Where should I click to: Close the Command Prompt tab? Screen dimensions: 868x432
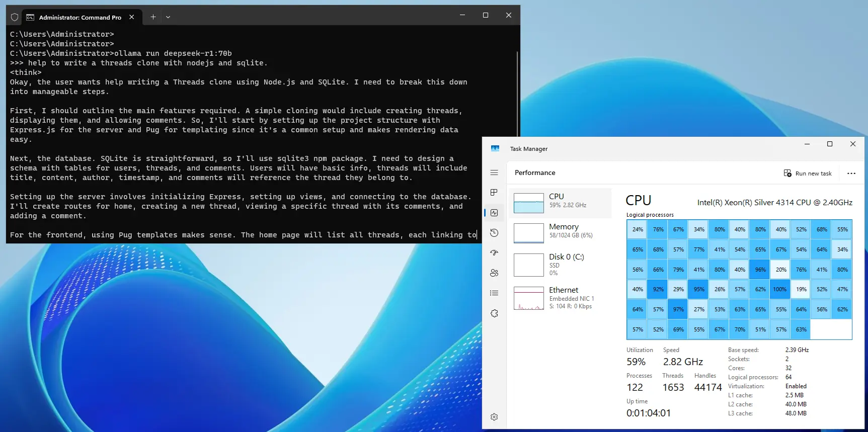click(x=131, y=17)
